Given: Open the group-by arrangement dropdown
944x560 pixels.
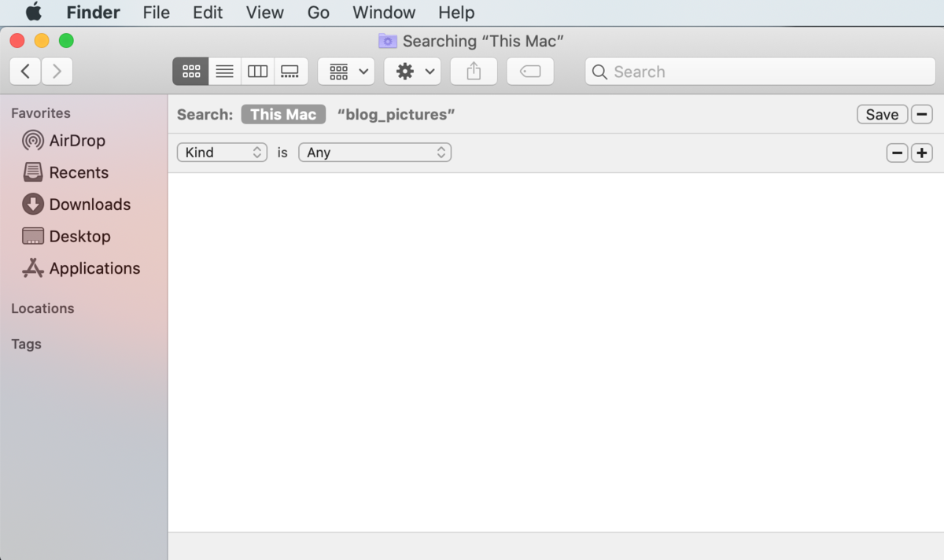Looking at the screenshot, I should tap(346, 72).
